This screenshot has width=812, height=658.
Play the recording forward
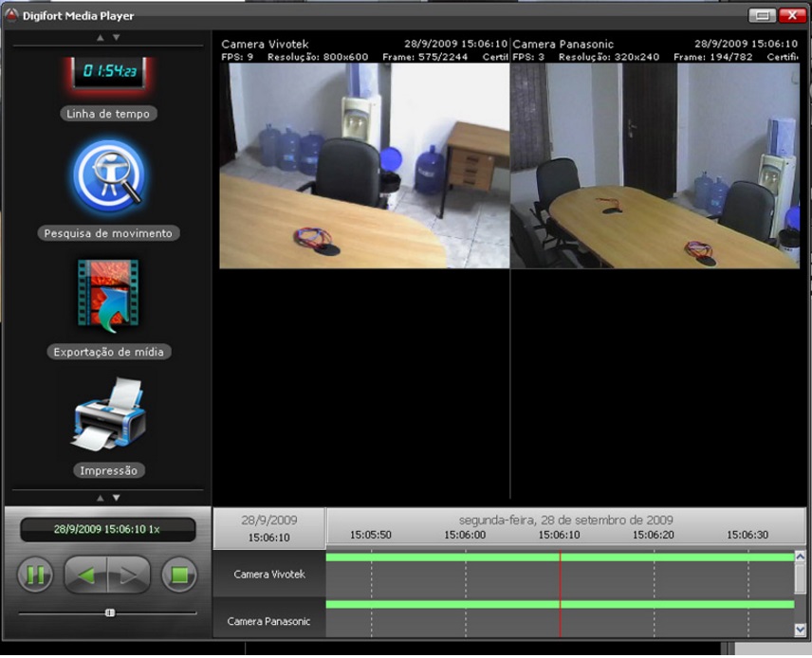pos(130,575)
